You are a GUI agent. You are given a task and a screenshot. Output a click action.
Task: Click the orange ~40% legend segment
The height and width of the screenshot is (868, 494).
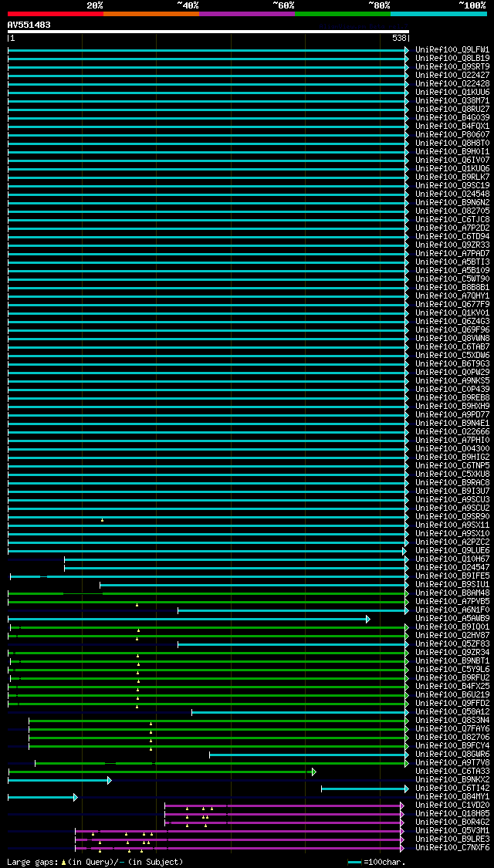tap(151, 13)
